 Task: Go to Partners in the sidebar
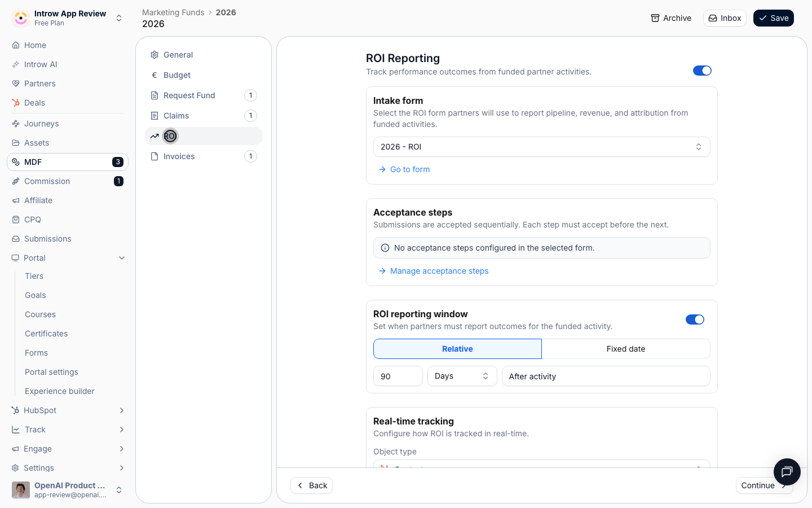pyautogui.click(x=68, y=84)
